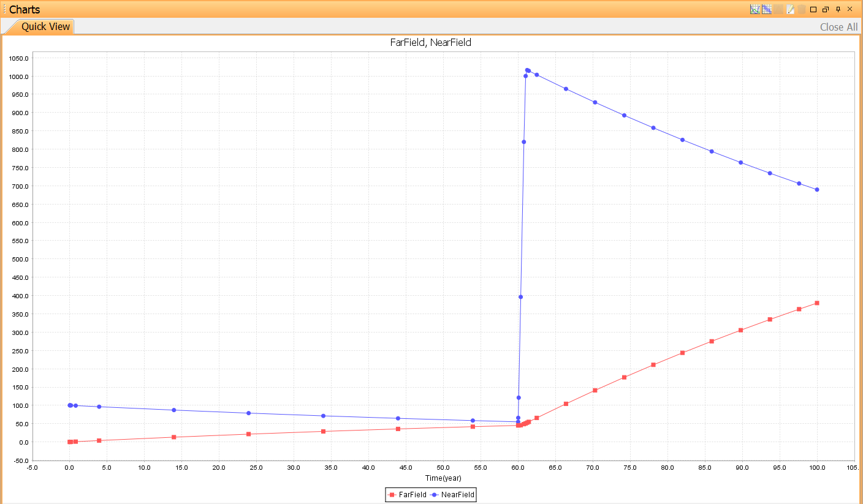Click the Close All link
Screen dimensions: 863x504
coord(839,27)
